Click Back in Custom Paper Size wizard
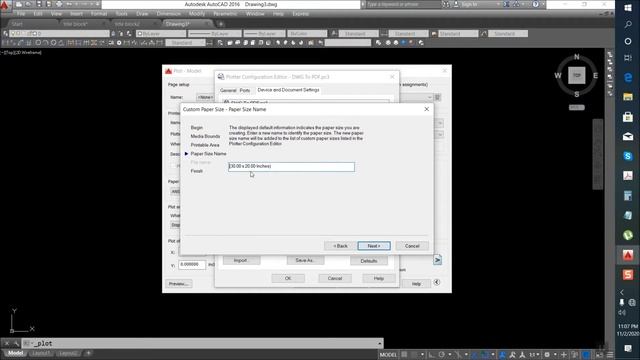This screenshot has width=640, height=360. pos(340,246)
